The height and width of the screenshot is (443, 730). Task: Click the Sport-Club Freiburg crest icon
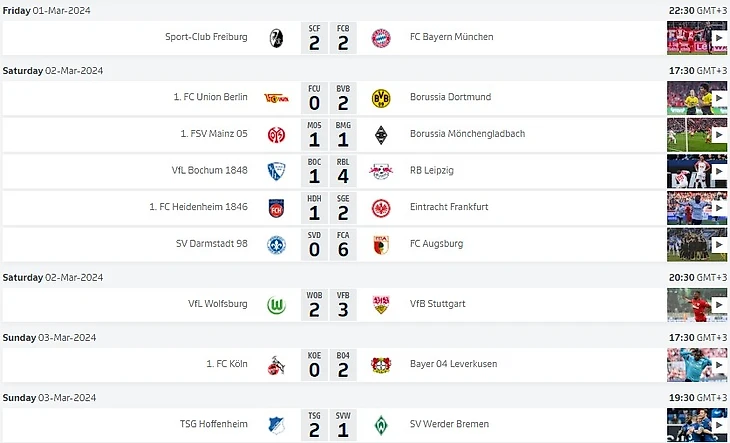pos(276,38)
